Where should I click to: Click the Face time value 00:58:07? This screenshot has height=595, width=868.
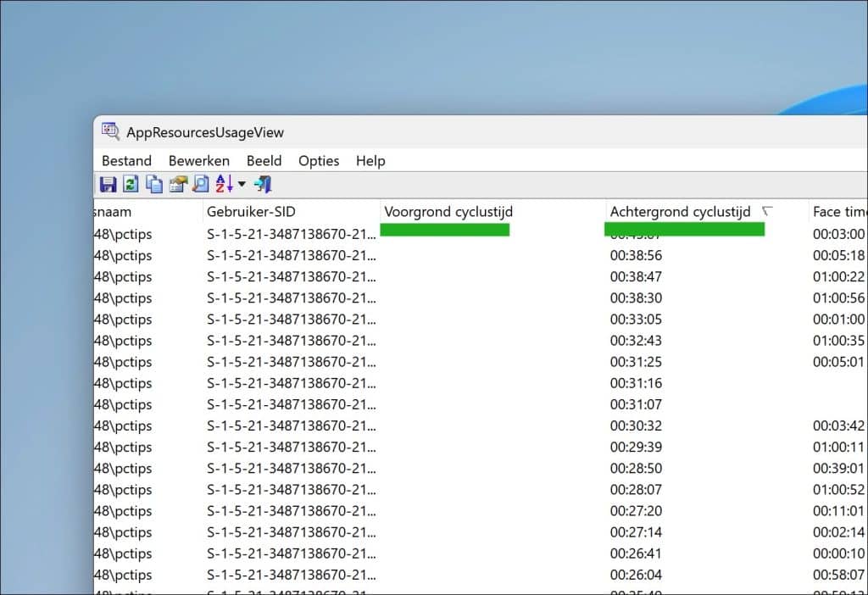pos(838,575)
